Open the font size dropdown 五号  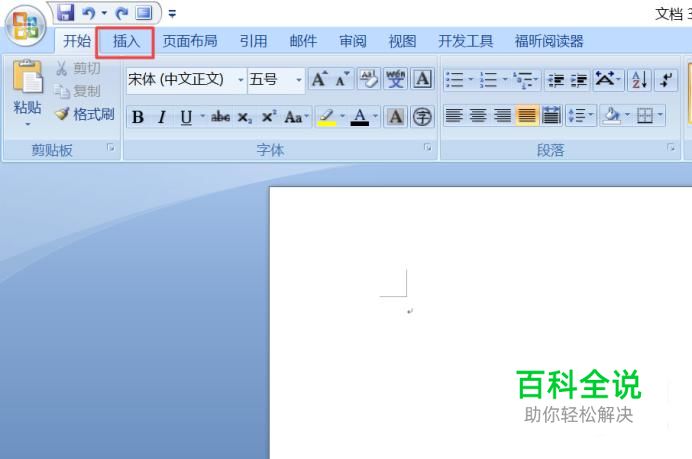coord(299,80)
